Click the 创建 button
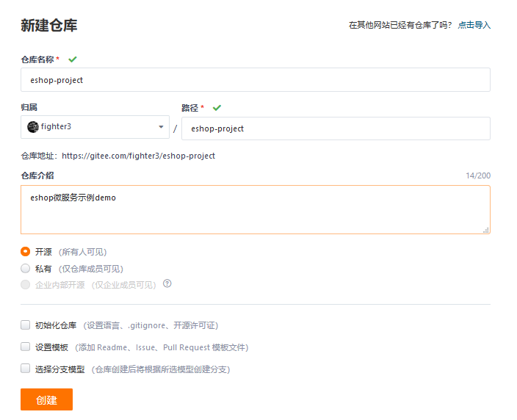The height and width of the screenshot is (420, 517). click(46, 399)
